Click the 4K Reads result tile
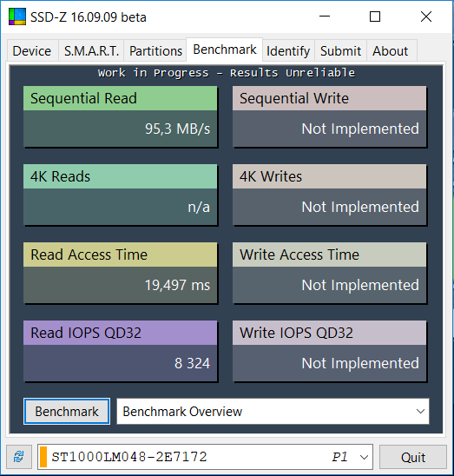This screenshot has height=476, width=454. 120,195
